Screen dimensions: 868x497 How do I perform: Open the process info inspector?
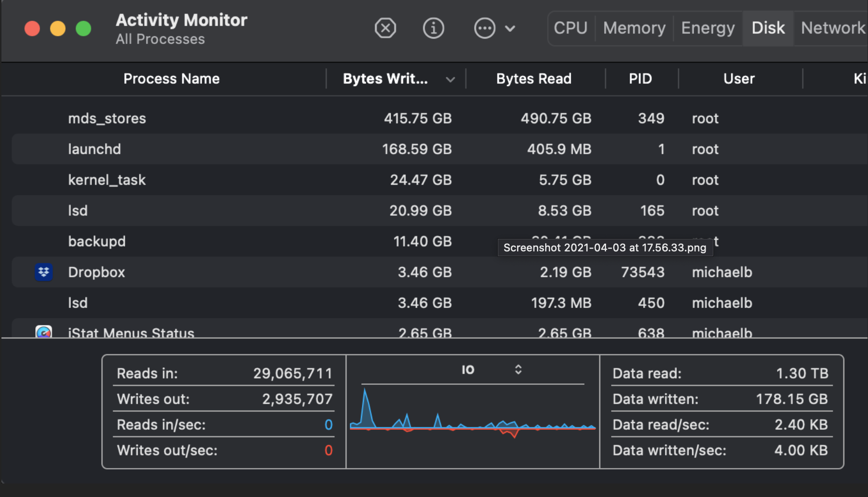click(434, 28)
